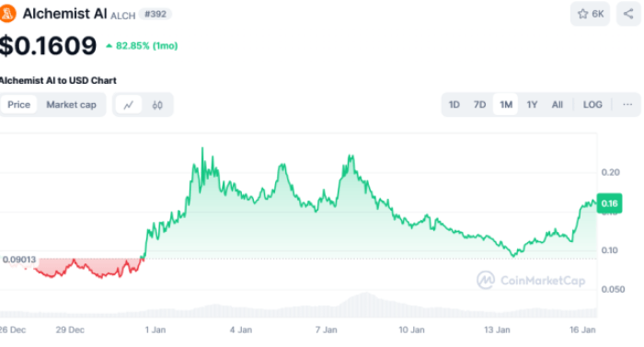Click the 29 Dec date label
The height and width of the screenshot is (347, 644).
pyautogui.click(x=70, y=330)
